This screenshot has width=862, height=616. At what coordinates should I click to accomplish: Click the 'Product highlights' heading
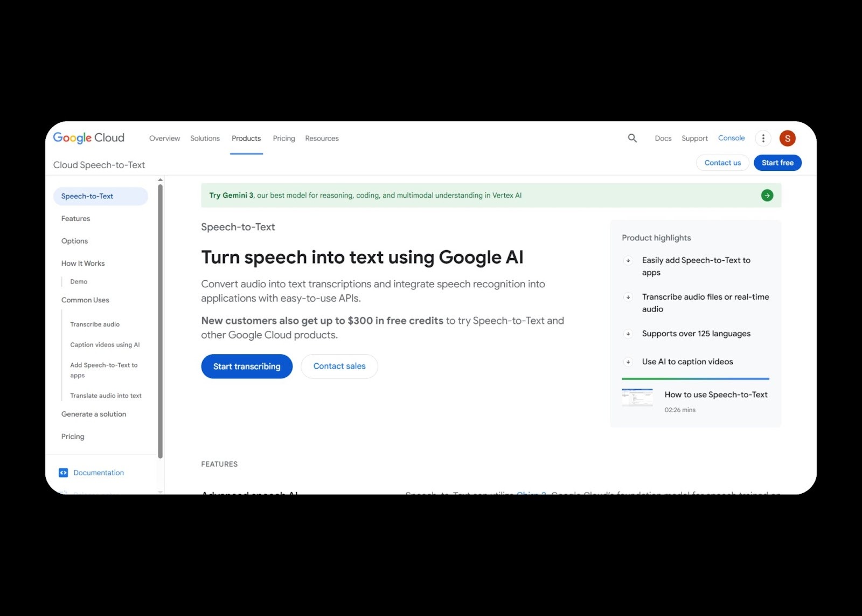pyautogui.click(x=656, y=238)
